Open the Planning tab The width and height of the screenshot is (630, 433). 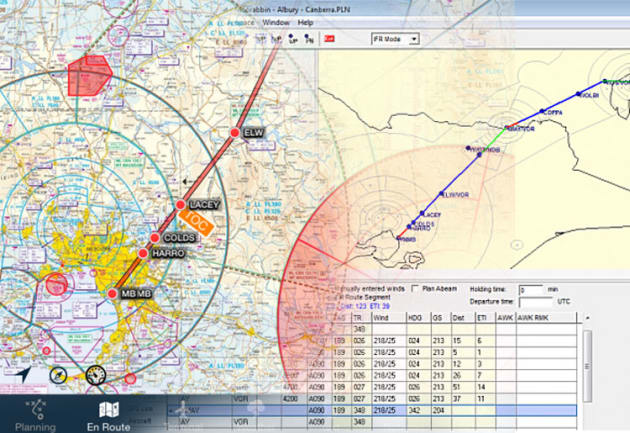tap(35, 415)
